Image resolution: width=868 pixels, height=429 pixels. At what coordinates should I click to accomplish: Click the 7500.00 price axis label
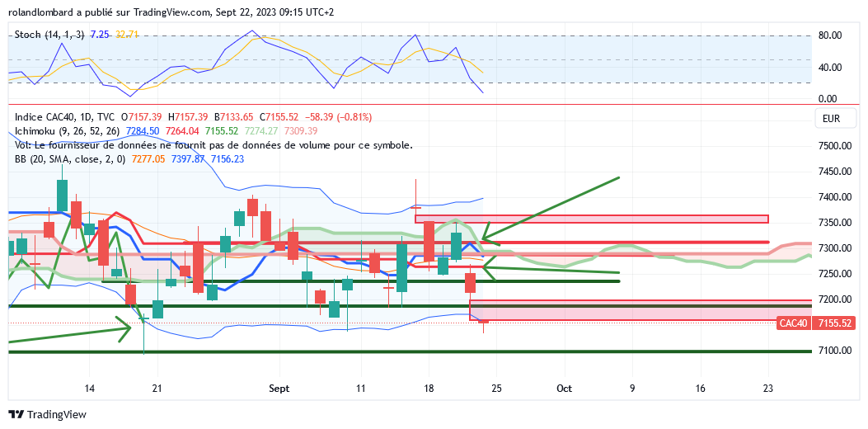coord(835,146)
